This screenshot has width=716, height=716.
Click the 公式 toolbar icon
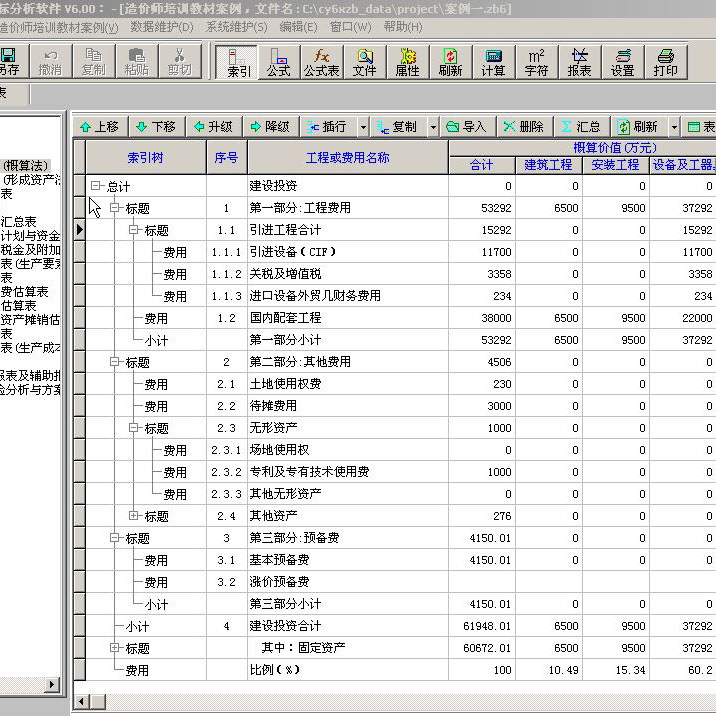pyautogui.click(x=278, y=62)
